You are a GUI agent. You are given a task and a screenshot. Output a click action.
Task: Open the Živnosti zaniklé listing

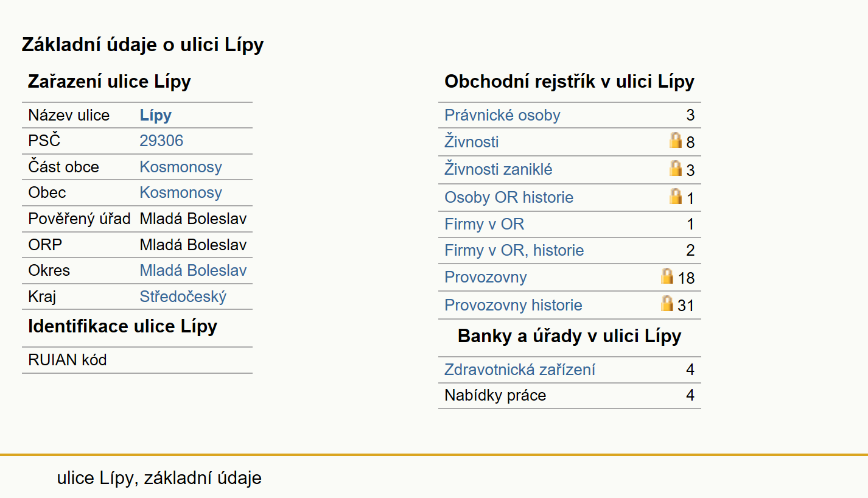[x=499, y=169]
